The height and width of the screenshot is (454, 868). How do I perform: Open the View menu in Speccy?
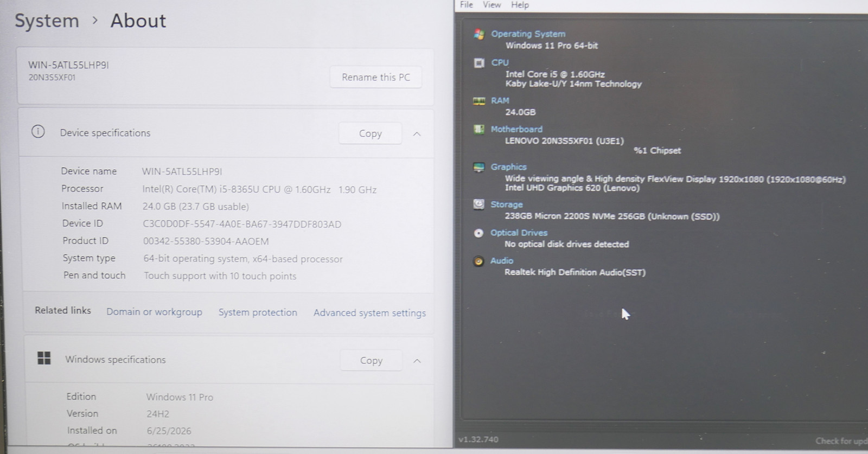(x=492, y=5)
